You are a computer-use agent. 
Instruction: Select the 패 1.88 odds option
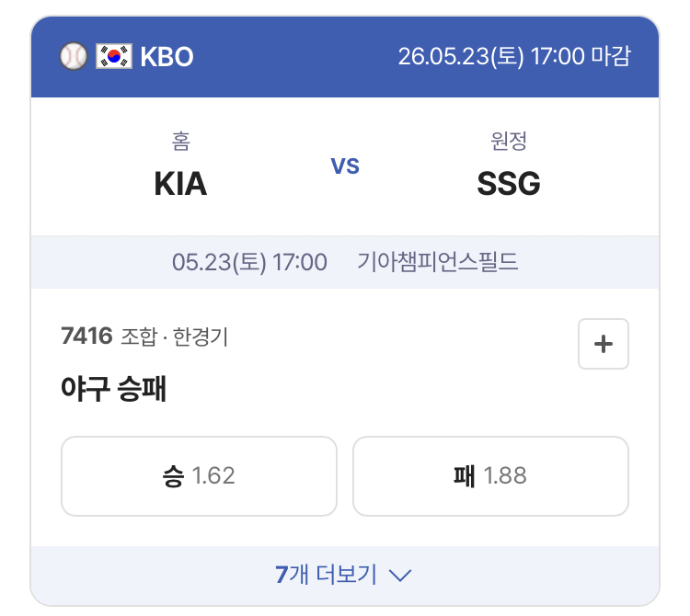point(490,476)
